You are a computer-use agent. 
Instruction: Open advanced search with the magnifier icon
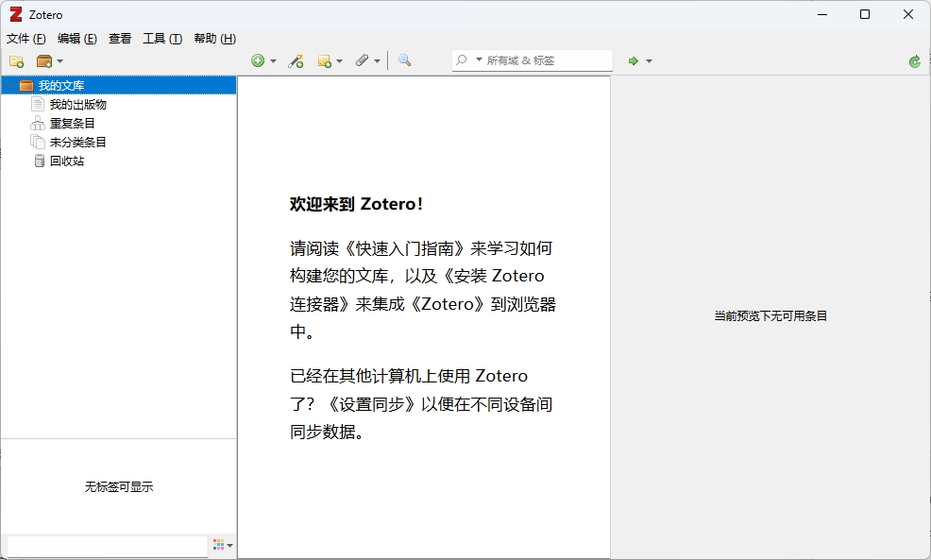pos(404,60)
